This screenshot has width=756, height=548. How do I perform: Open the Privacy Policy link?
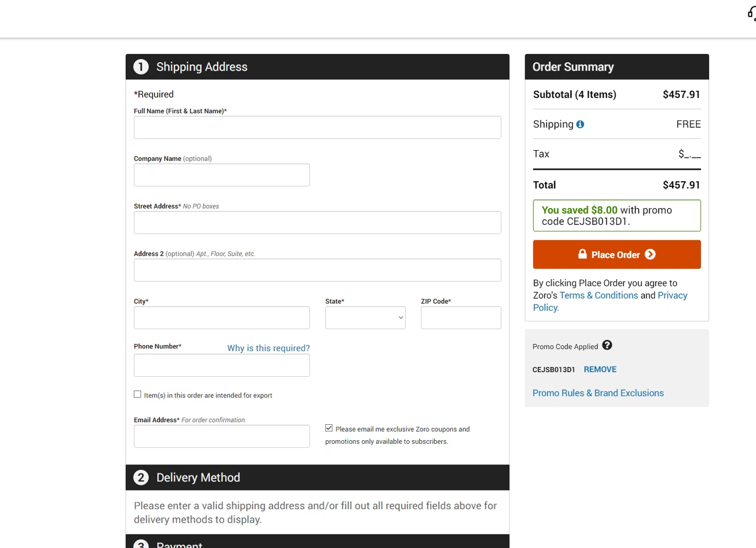(672, 296)
